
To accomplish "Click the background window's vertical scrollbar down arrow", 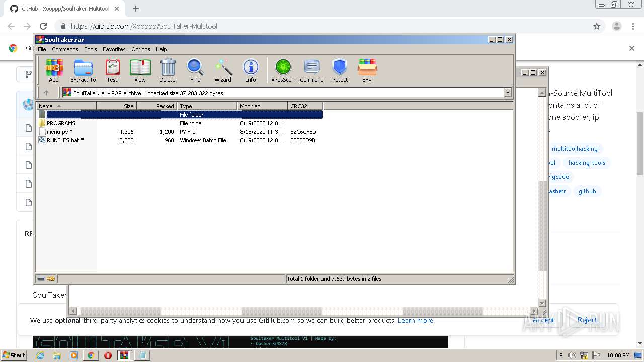I will tap(542, 303).
